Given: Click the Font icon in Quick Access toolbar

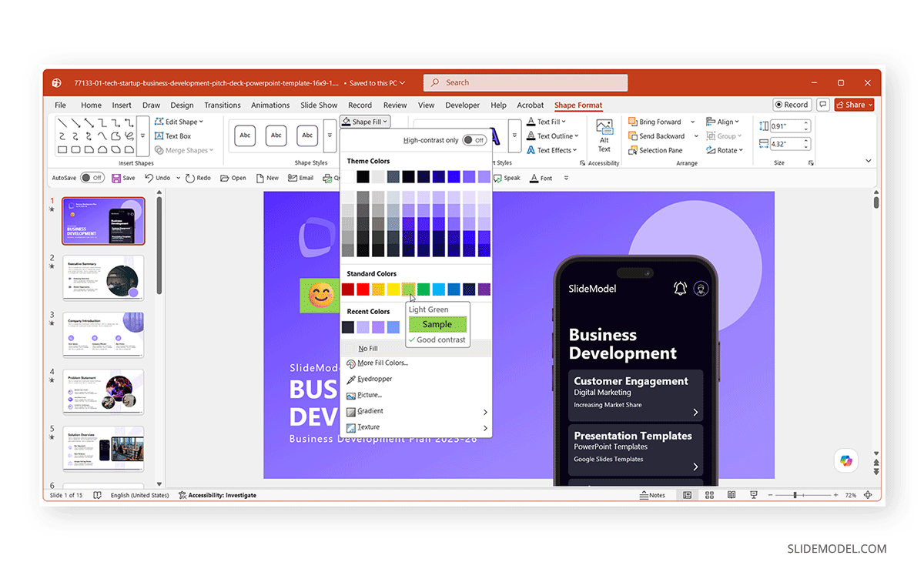Looking at the screenshot, I should click(x=533, y=178).
